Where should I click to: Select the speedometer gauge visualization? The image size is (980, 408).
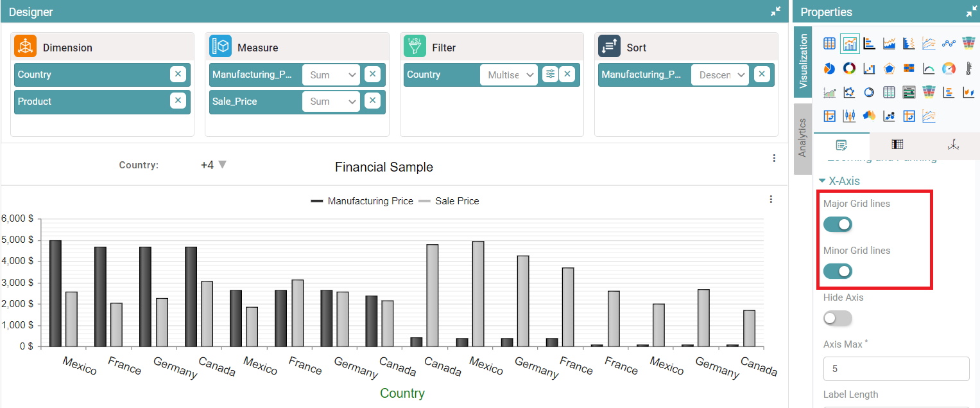coord(949,68)
